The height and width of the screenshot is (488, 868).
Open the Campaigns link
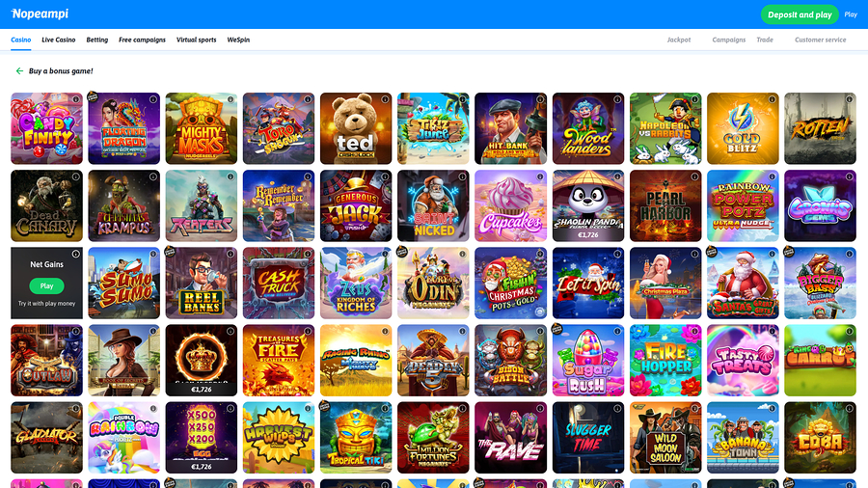(x=728, y=40)
